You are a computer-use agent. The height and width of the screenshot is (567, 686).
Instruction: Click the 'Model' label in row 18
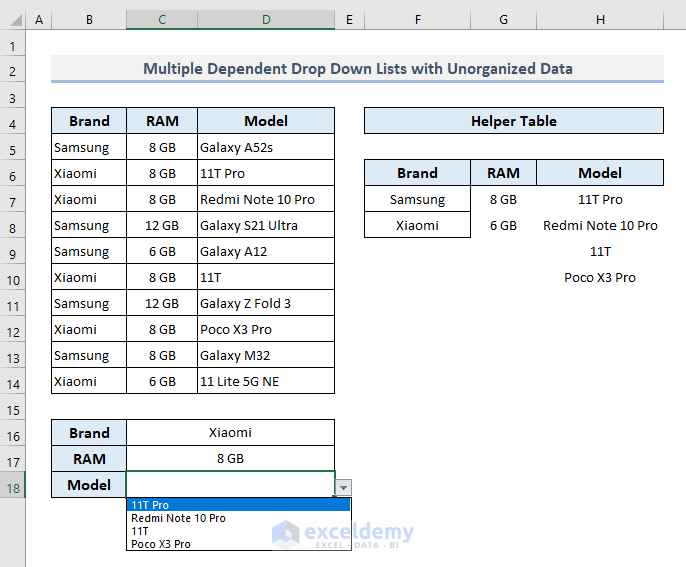pos(89,485)
